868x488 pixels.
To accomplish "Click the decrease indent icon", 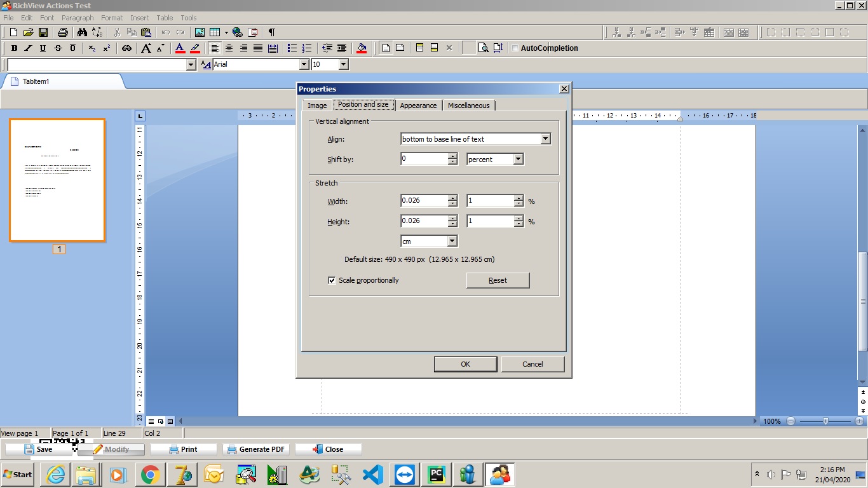I will pos(327,48).
